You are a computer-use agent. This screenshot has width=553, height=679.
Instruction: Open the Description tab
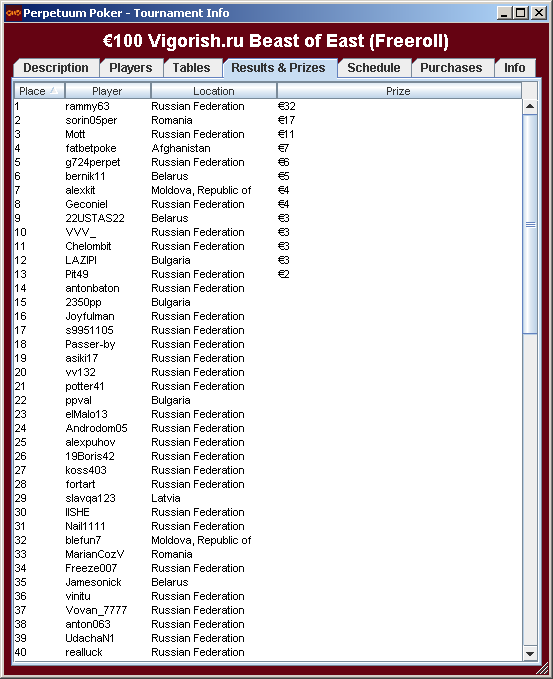point(56,68)
